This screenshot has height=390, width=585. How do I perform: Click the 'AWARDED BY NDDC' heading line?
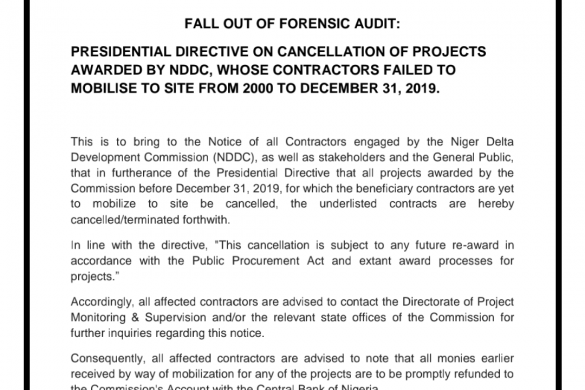point(263,70)
